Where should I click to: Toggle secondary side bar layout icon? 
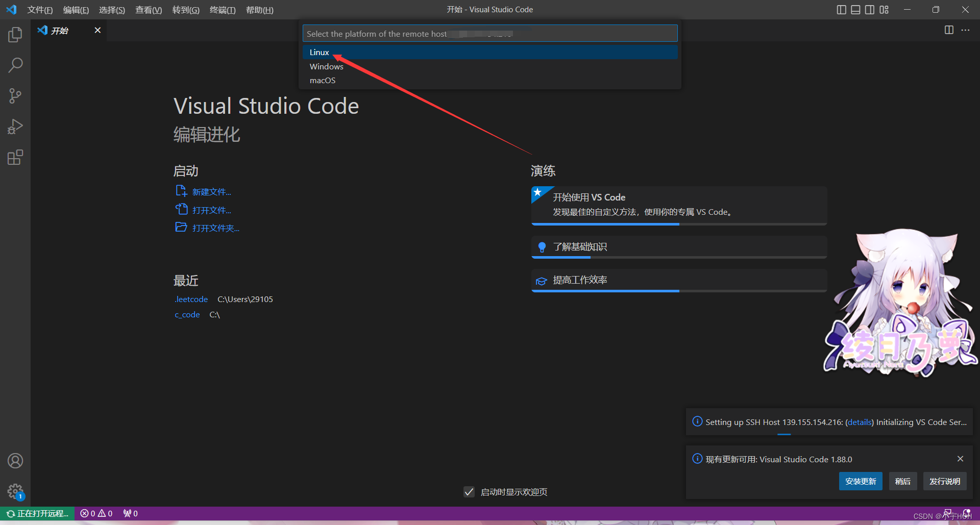pyautogui.click(x=870, y=10)
